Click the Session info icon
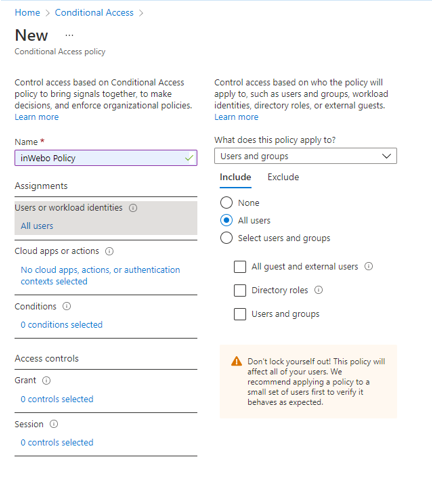Viewport: 432px width, 497px height. point(54,424)
